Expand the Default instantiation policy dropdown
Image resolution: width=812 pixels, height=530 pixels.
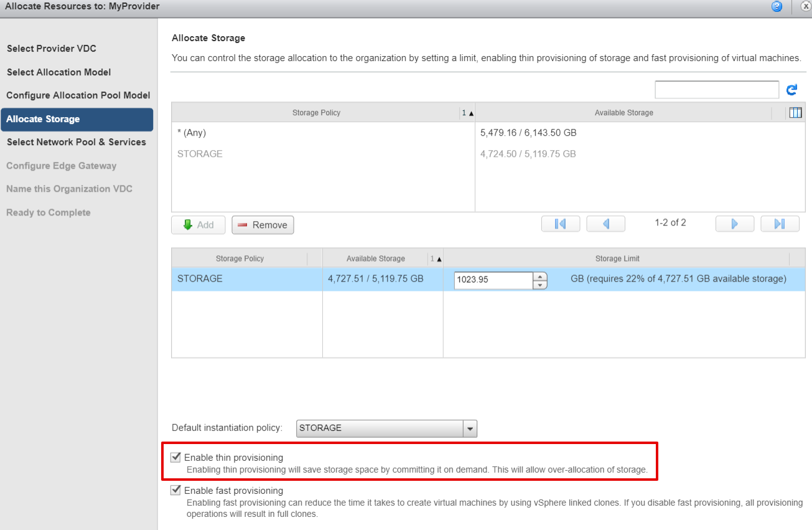click(470, 428)
